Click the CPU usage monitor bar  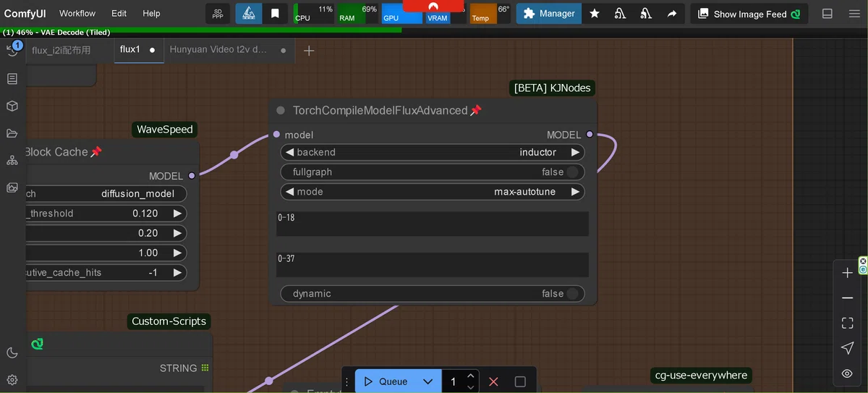pyautogui.click(x=314, y=14)
